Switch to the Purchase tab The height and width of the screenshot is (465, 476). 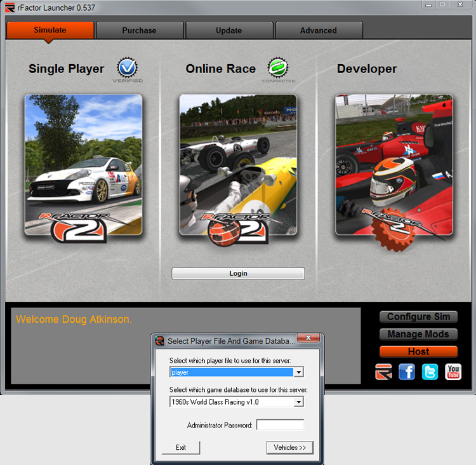(139, 30)
